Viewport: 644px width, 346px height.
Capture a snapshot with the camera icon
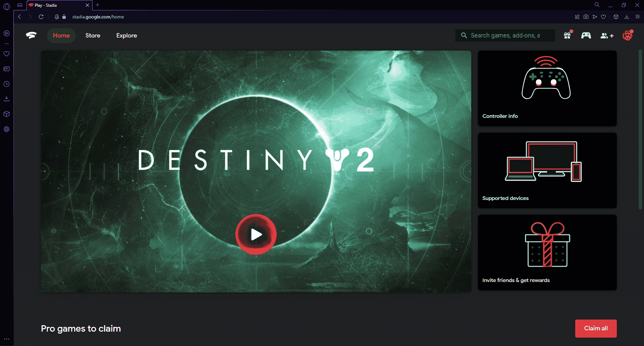pos(586,17)
